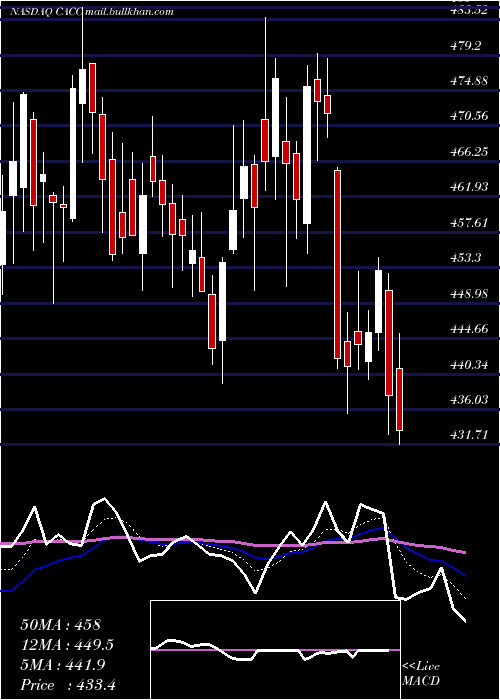Click the Price : 433.4 reading
This screenshot has height=700, width=500.
click(68, 685)
